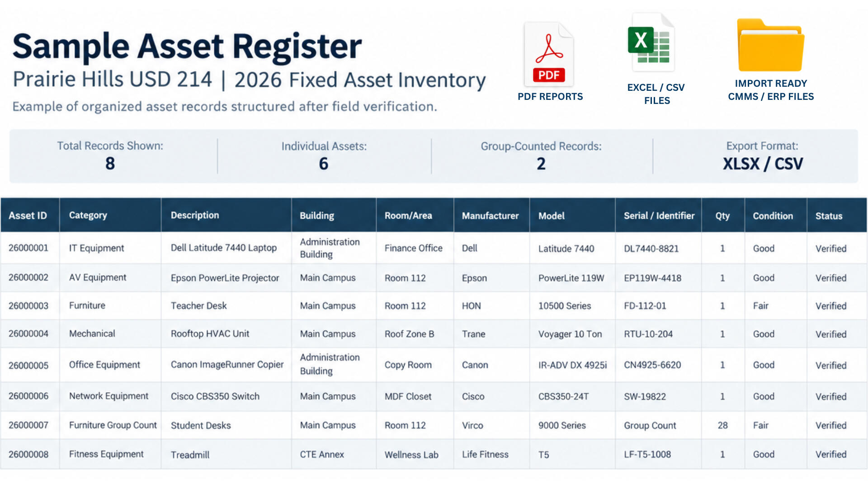
Task: Click Rooftop HVAC Unit description
Action: pyautogui.click(x=210, y=334)
